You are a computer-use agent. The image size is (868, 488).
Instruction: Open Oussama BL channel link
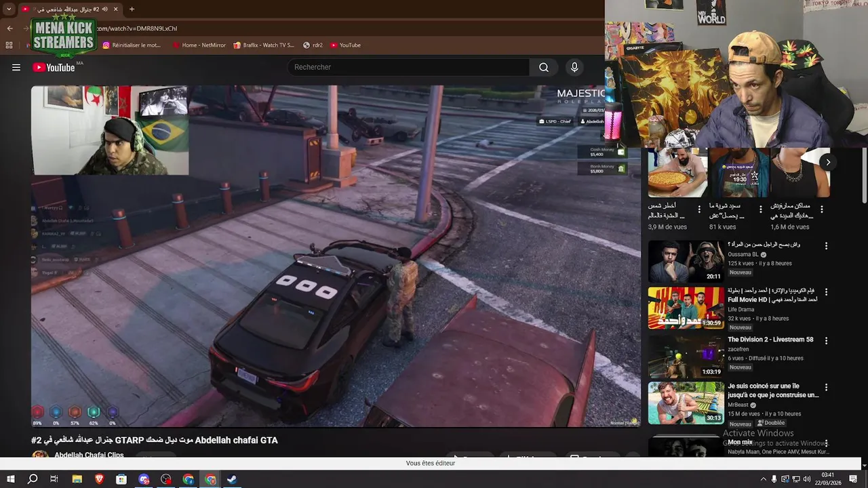pyautogui.click(x=743, y=255)
